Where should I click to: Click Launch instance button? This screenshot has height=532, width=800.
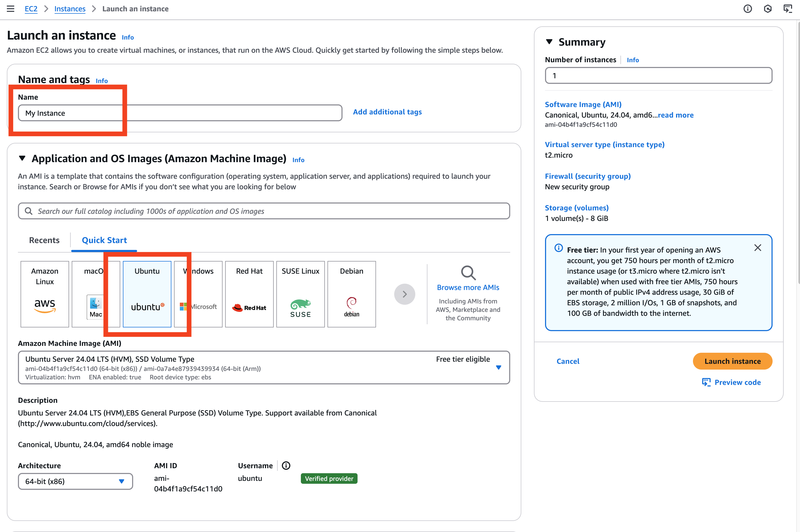tap(732, 361)
